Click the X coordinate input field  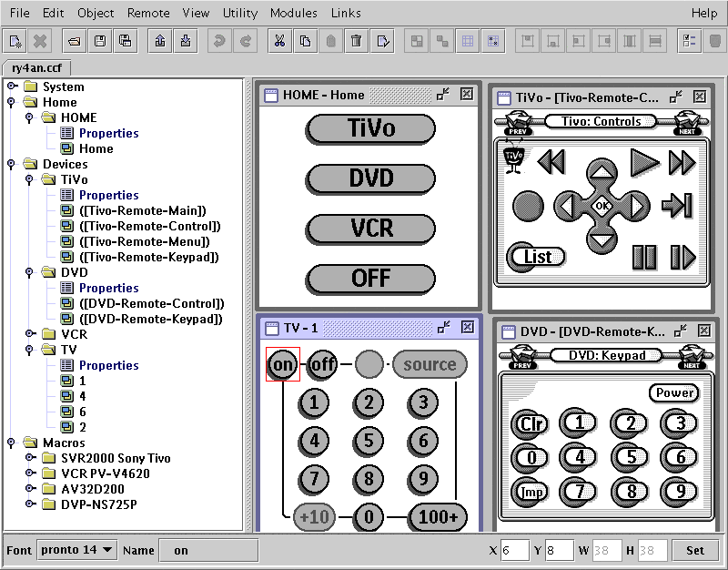pyautogui.click(x=514, y=550)
